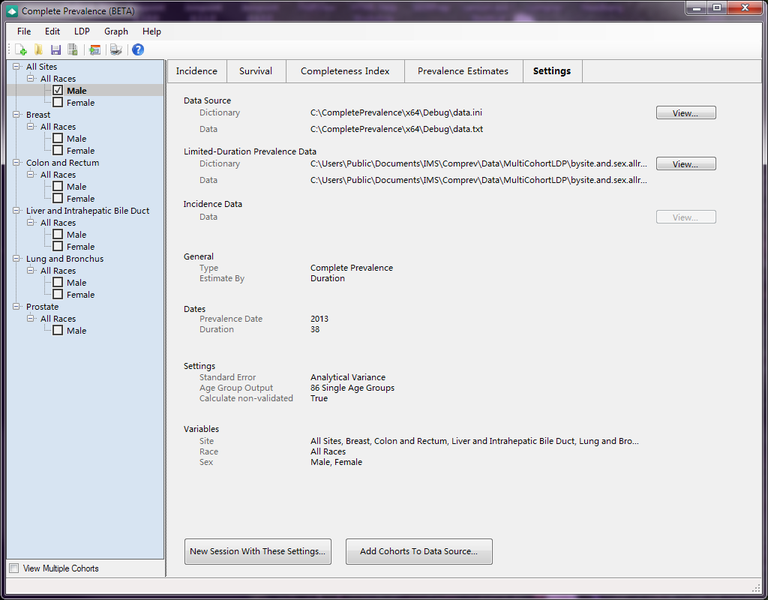768x600 pixels.
Task: Click the Print toolbar icon
Action: coord(116,50)
